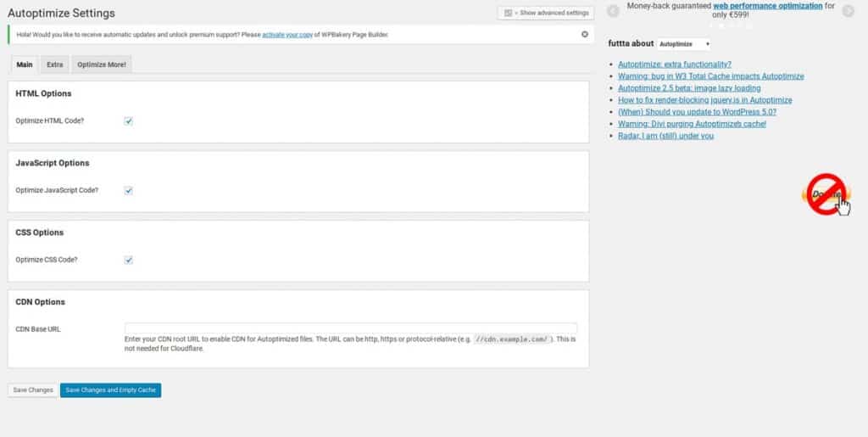Open the Optimize More! tab
868x437 pixels.
click(102, 64)
